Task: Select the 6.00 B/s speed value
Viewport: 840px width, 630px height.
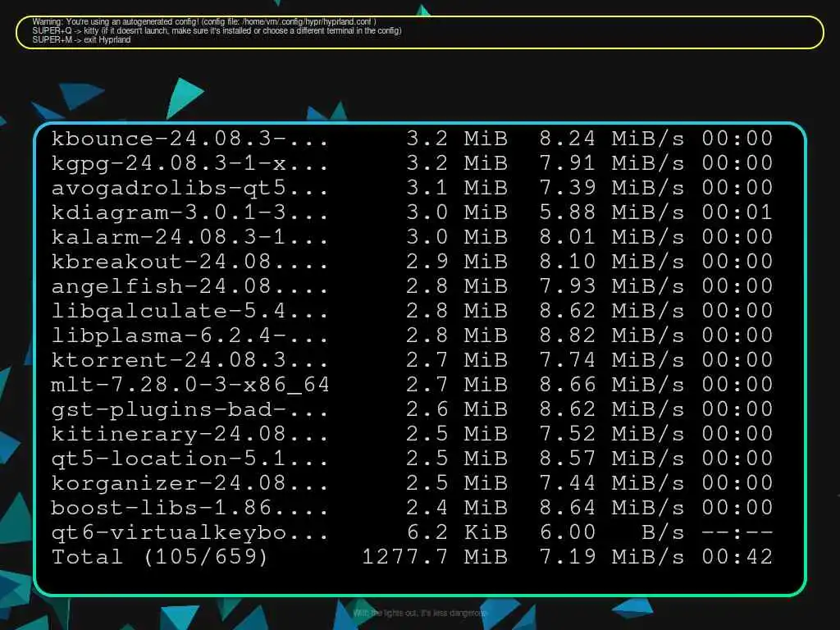Action: (612, 532)
